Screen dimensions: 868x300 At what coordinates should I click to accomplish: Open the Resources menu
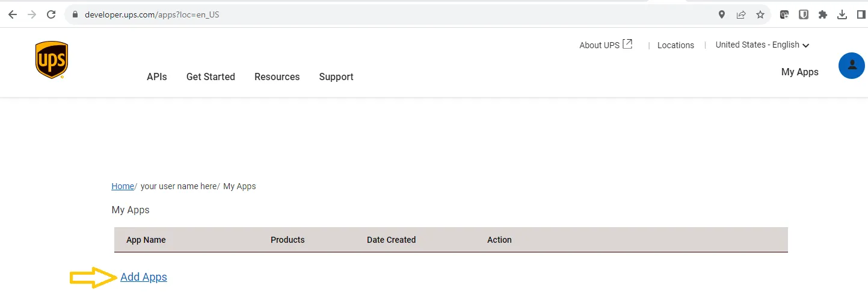[x=277, y=77]
